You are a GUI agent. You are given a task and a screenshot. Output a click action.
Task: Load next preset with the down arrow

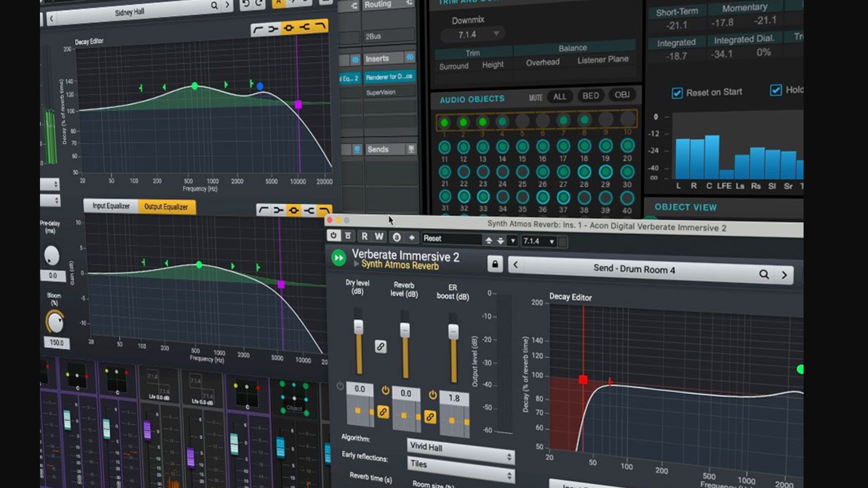(x=500, y=241)
